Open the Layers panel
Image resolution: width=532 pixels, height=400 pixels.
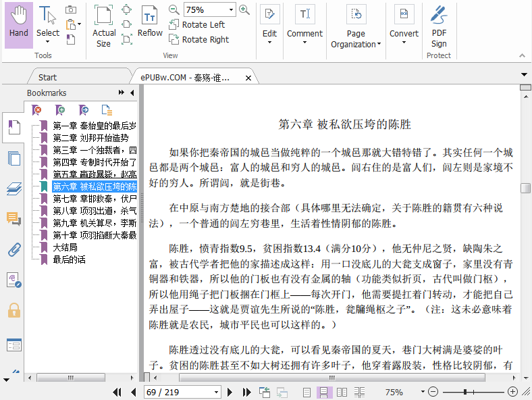[14, 189]
